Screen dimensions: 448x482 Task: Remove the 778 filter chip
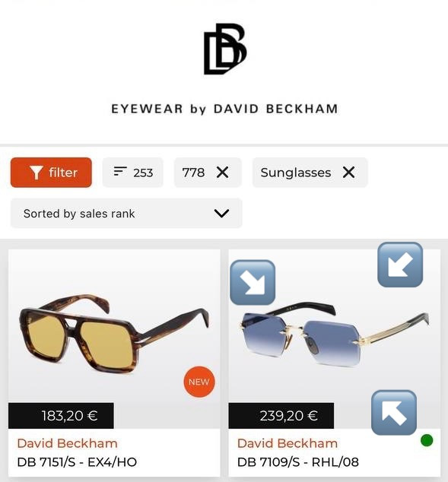coord(222,172)
